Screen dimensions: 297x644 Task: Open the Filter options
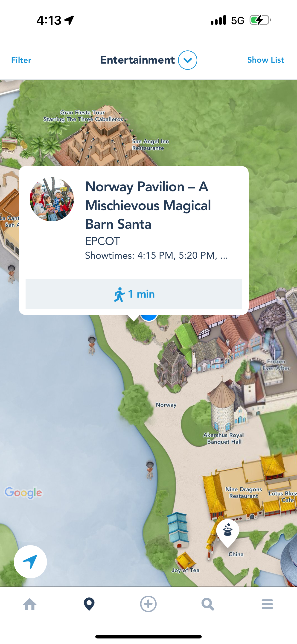pos(21,60)
